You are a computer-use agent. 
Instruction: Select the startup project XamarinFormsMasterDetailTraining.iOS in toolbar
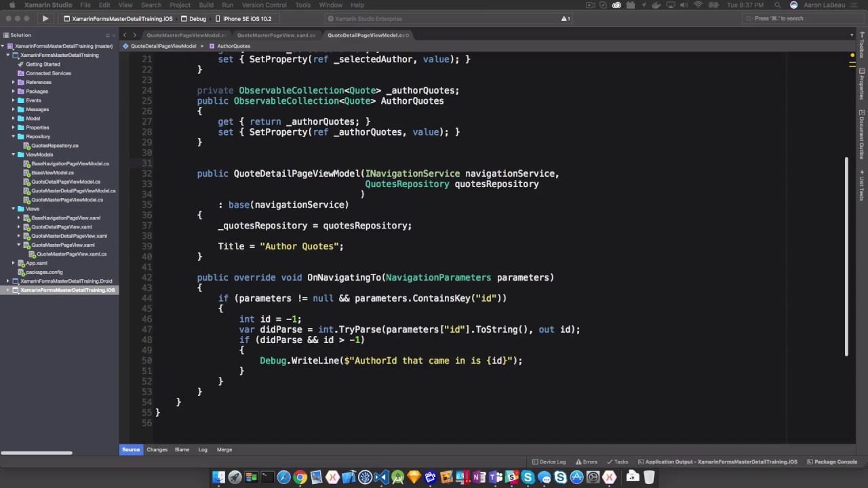[x=118, y=19]
